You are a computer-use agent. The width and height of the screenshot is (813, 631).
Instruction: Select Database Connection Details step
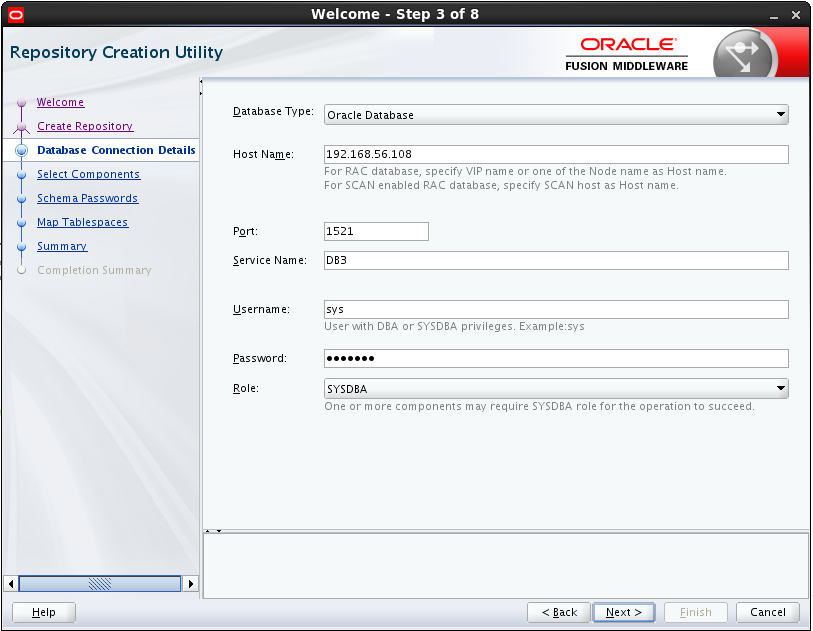116,150
